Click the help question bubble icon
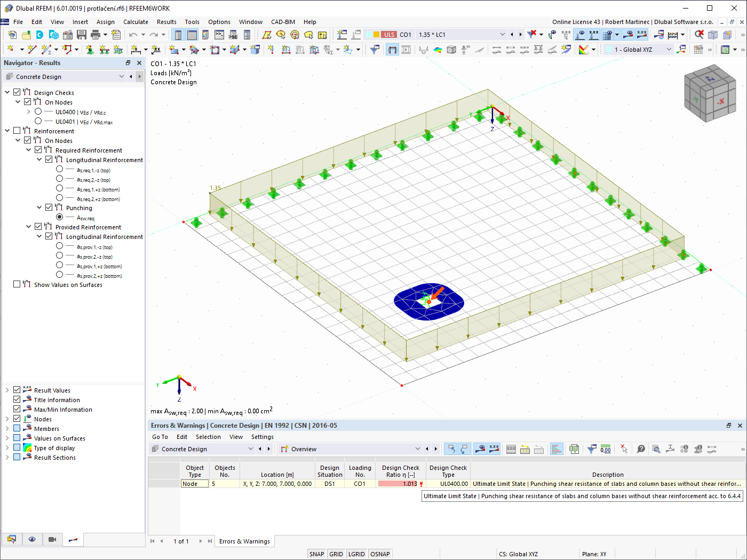The width and height of the screenshot is (747, 560). 641,449
